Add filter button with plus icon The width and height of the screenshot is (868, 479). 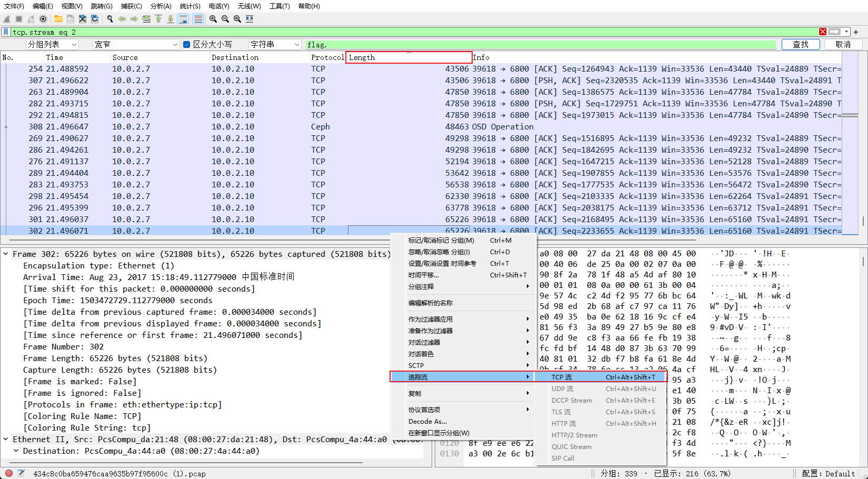tap(856, 32)
